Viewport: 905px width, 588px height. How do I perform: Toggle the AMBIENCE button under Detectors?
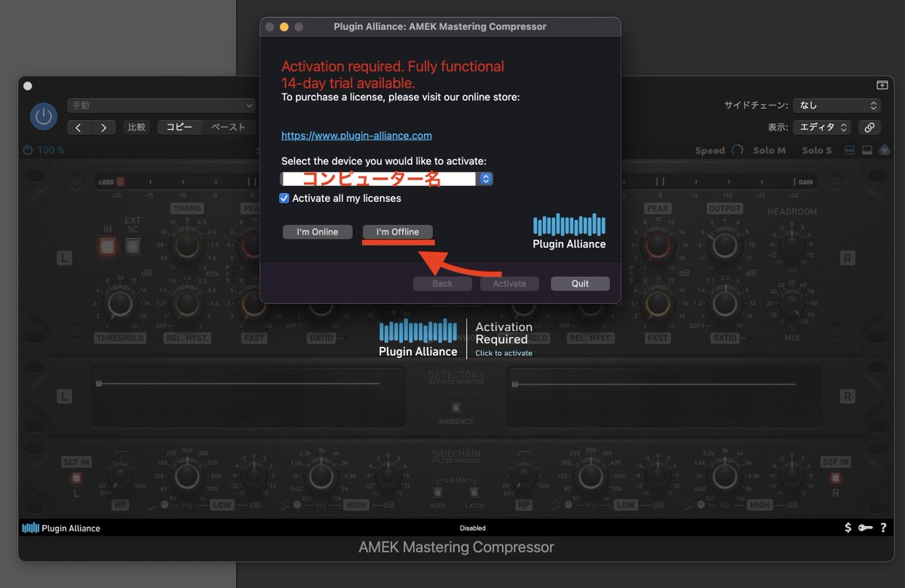456,408
